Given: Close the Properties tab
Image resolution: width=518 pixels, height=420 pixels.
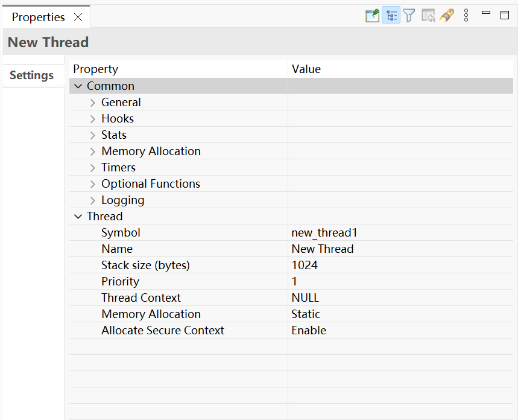Looking at the screenshot, I should point(78,17).
